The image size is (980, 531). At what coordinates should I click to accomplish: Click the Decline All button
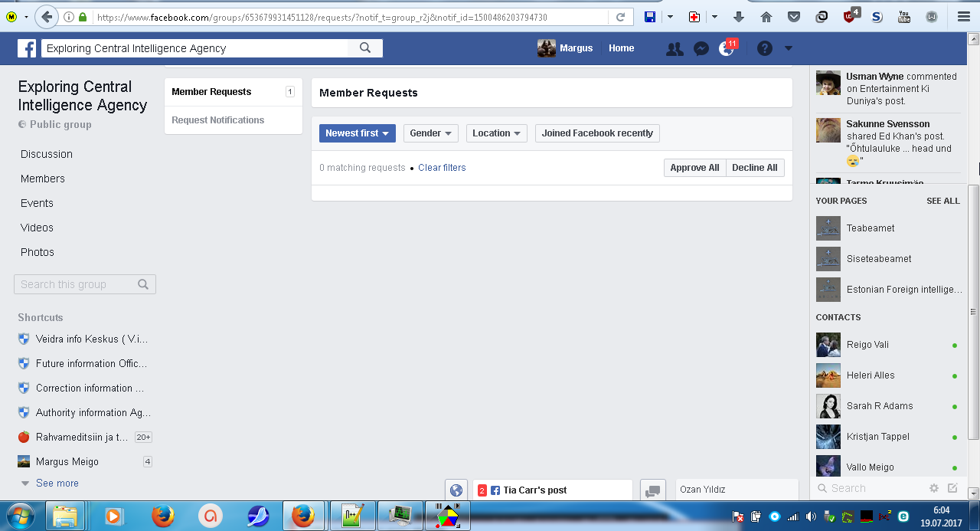[754, 168]
